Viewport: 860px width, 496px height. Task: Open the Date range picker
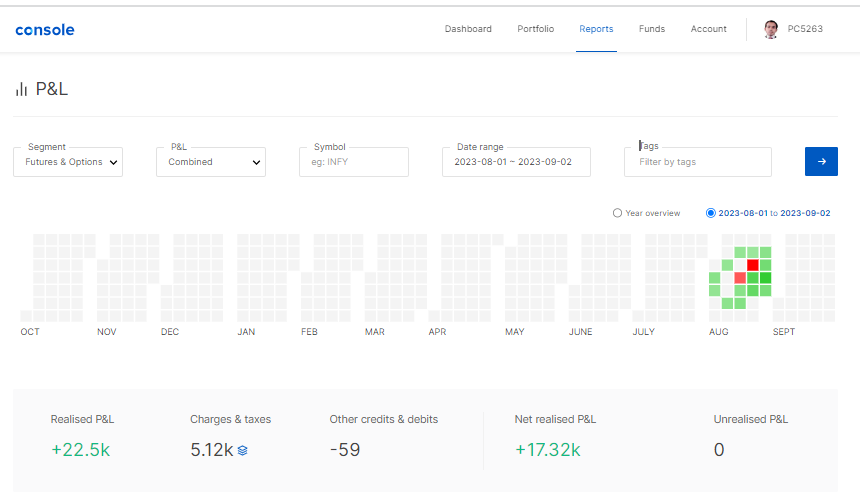tap(516, 162)
